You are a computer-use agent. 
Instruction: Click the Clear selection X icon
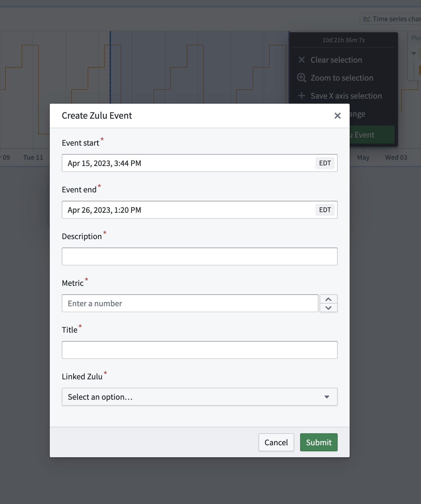click(302, 60)
